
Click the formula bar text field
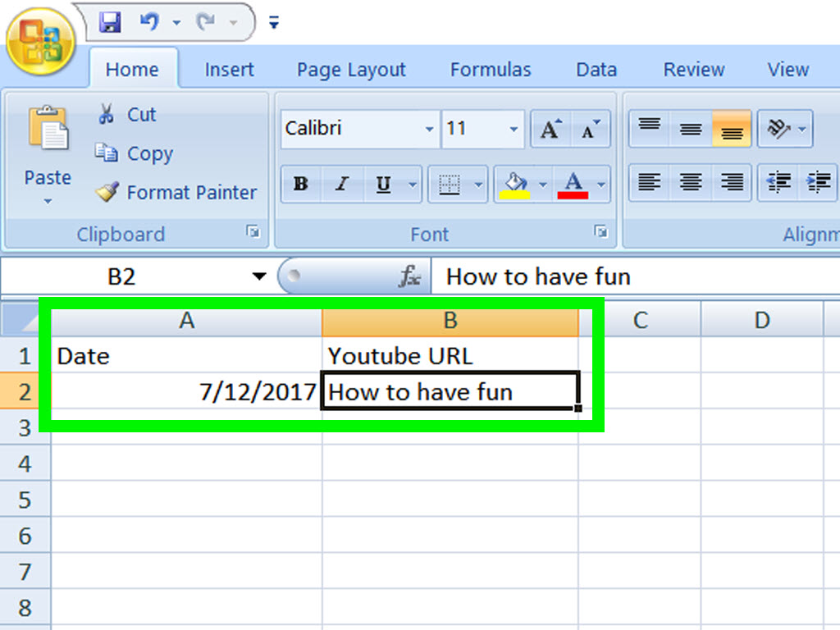coord(636,276)
